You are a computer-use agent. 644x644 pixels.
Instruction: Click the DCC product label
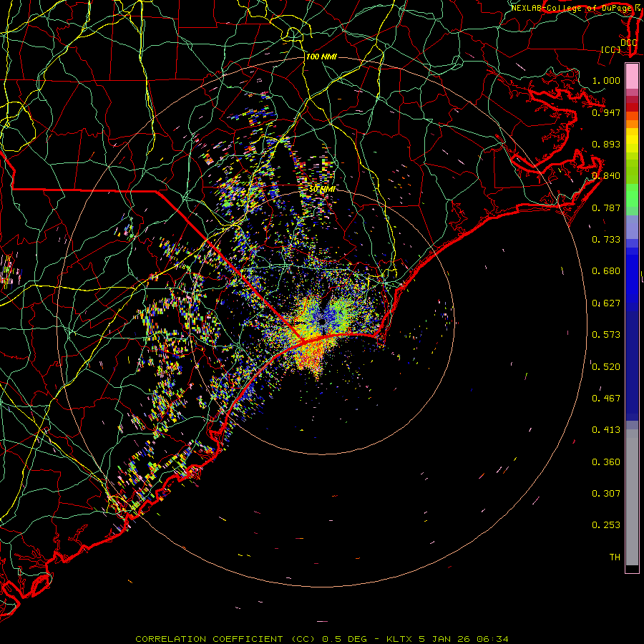[628, 43]
